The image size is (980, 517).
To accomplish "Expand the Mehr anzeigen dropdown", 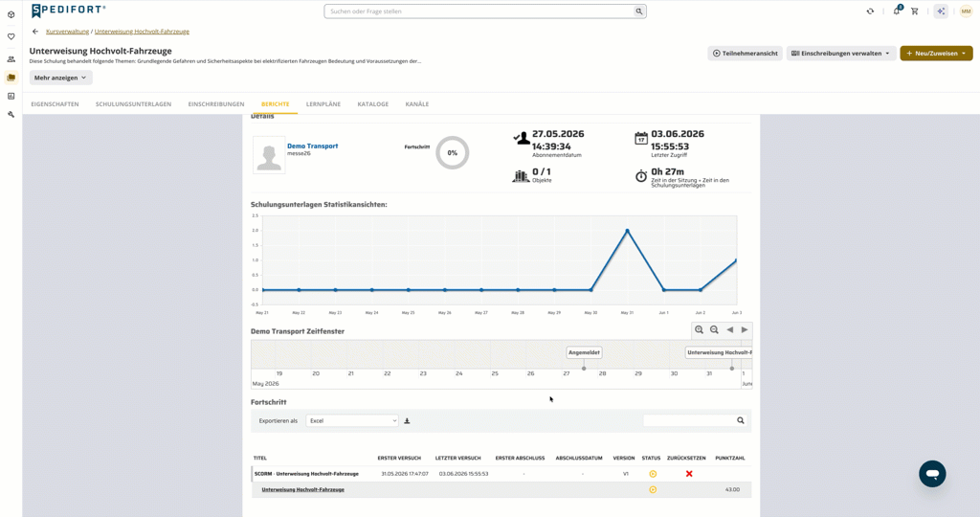I will click(x=60, y=78).
